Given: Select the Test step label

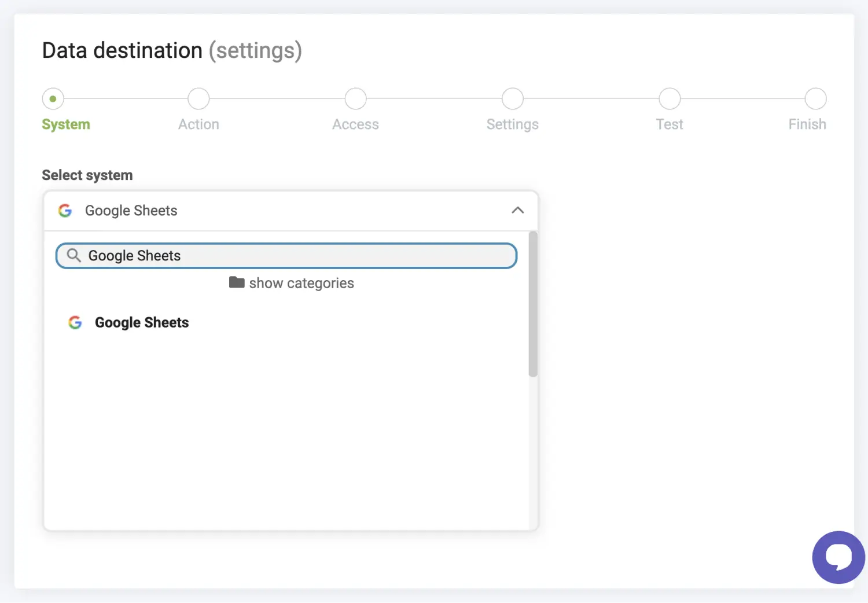Looking at the screenshot, I should pyautogui.click(x=670, y=124).
